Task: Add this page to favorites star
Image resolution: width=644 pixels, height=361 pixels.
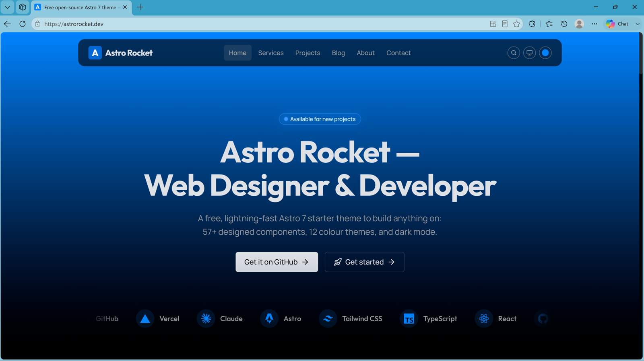Action: (x=517, y=24)
